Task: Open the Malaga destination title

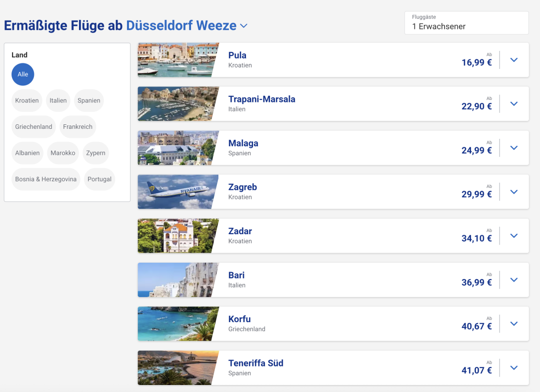Action: [243, 143]
